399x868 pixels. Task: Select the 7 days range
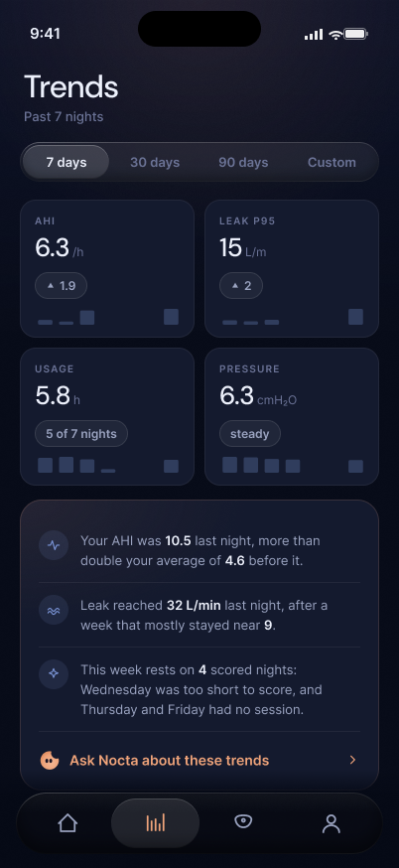pos(66,162)
